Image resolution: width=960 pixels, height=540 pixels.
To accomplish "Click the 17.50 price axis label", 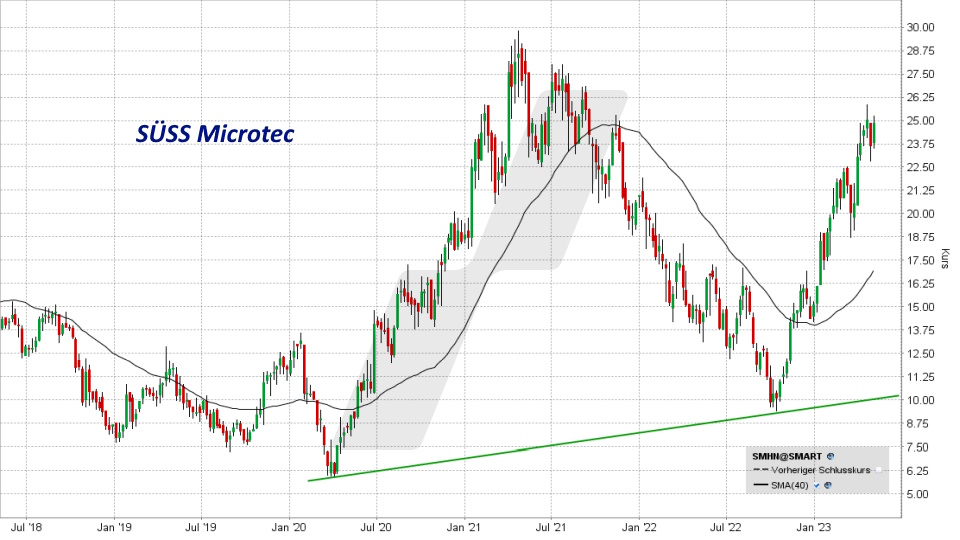I will click(920, 261).
